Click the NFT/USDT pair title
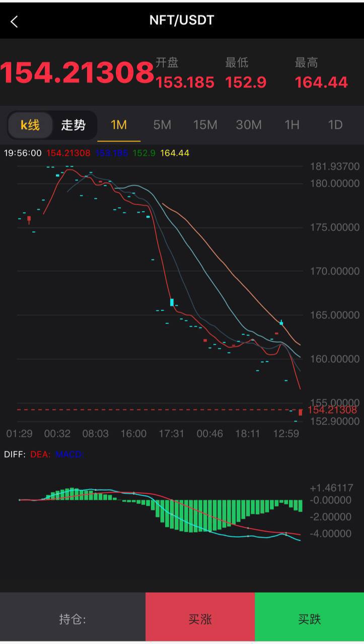364x644 pixels. tap(182, 20)
